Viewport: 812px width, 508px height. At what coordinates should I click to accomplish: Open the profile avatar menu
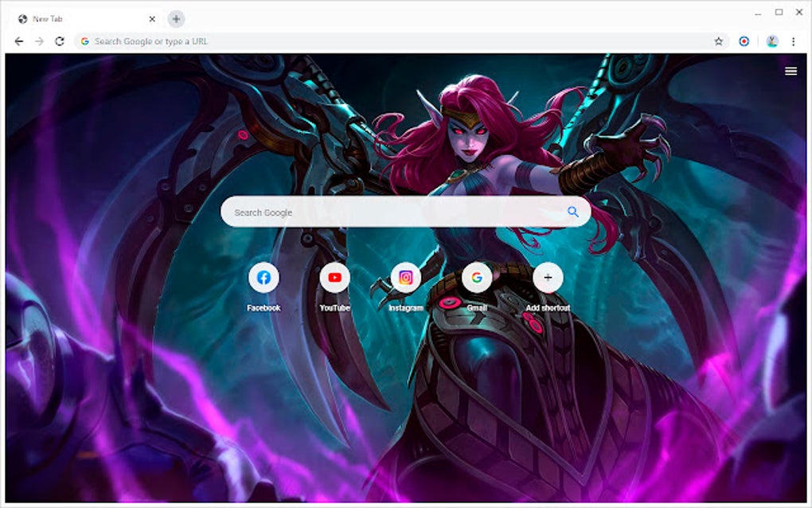coord(772,41)
